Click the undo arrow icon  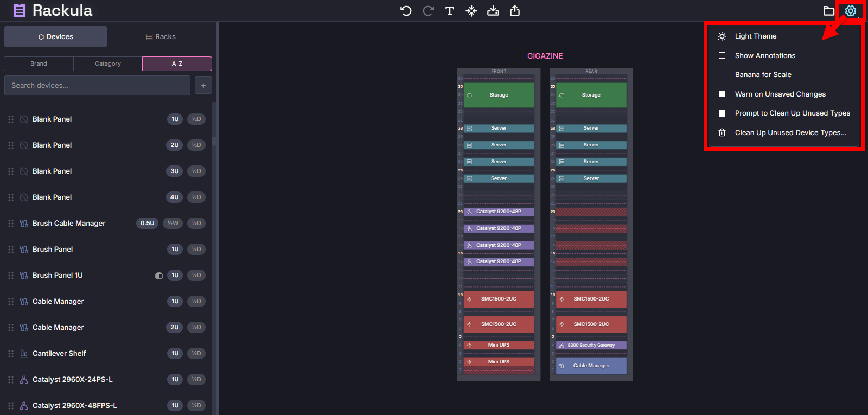pos(406,11)
